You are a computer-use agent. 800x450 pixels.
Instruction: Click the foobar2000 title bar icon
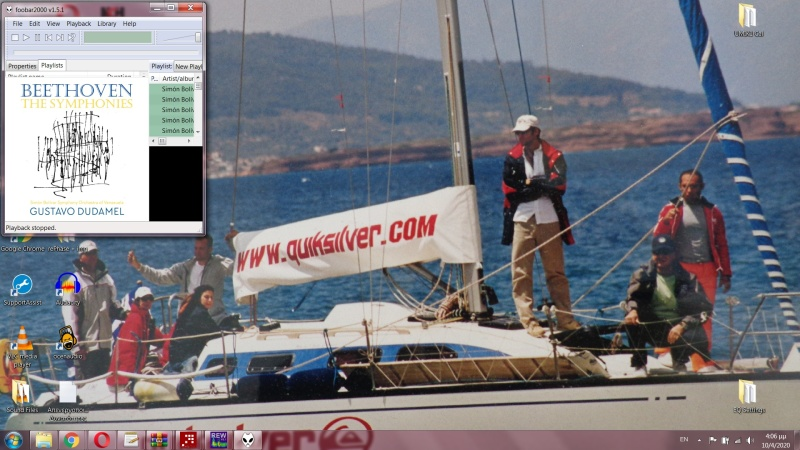click(9, 9)
